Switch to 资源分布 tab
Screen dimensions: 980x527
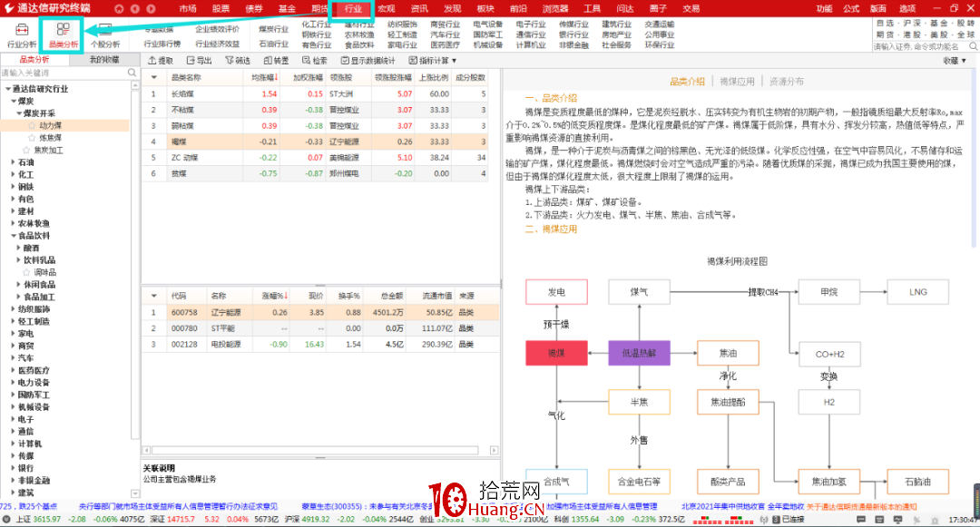[x=786, y=82]
